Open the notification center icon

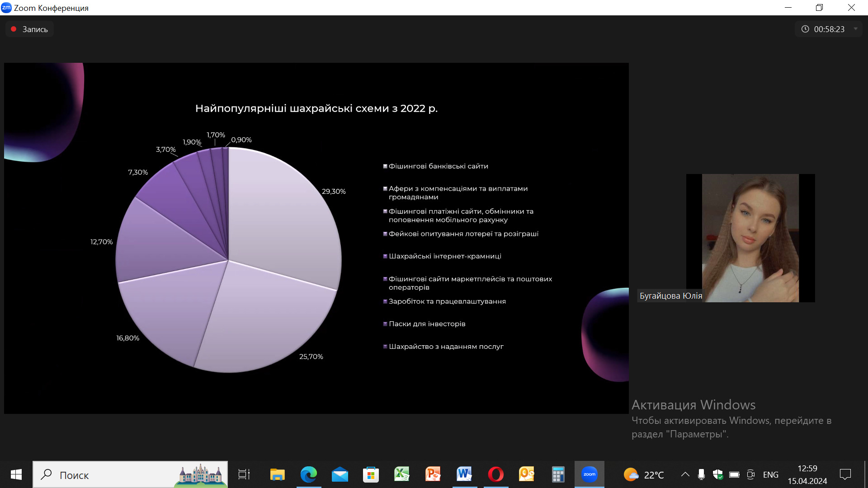click(x=845, y=474)
